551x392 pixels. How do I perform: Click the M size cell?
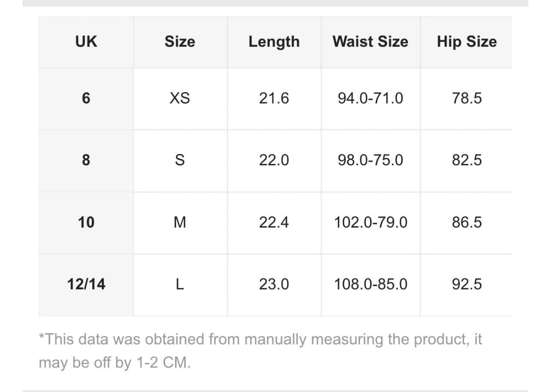(179, 222)
